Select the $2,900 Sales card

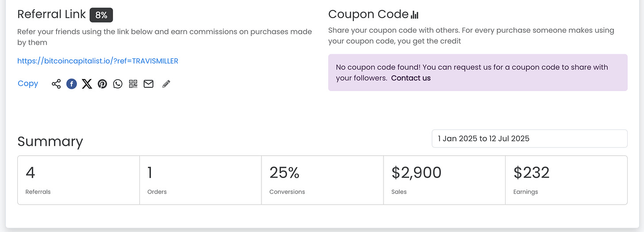pos(444,180)
